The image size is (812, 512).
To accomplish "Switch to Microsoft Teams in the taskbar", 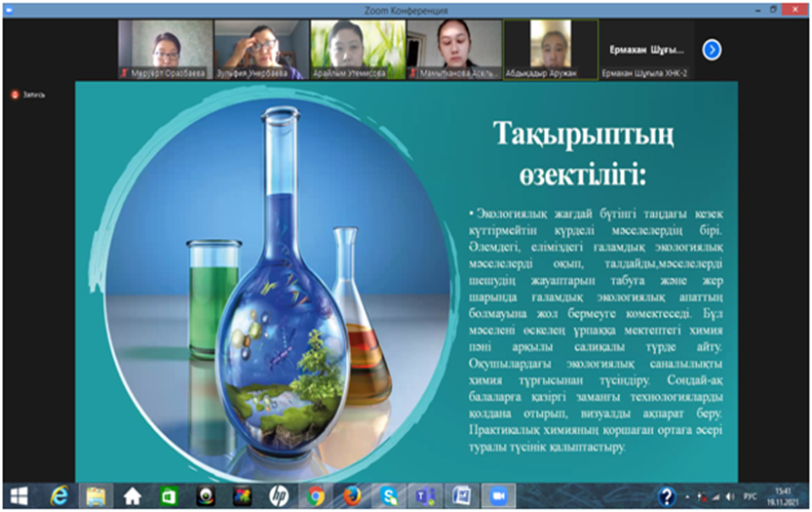I will [425, 496].
